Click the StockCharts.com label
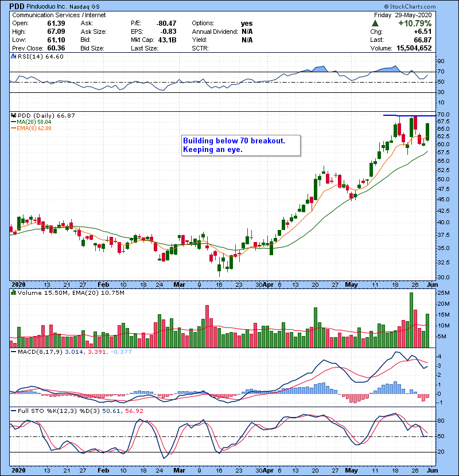 [x=410, y=6]
